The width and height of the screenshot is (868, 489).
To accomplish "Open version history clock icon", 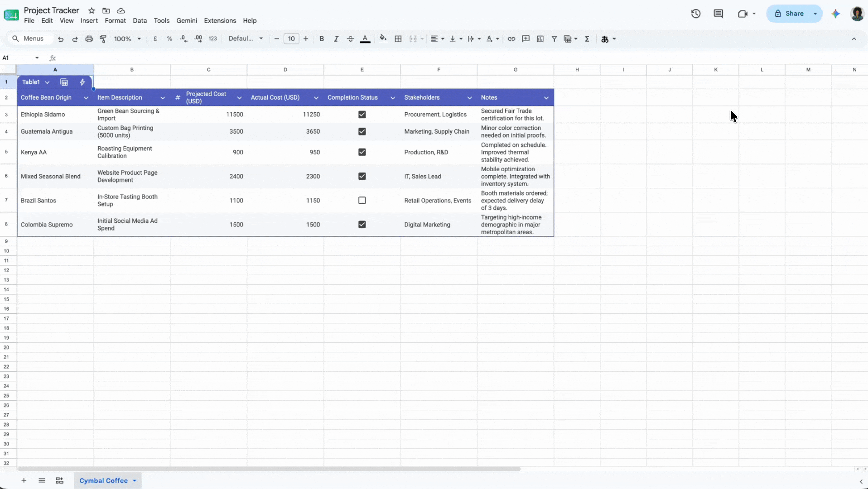I will [x=696, y=14].
